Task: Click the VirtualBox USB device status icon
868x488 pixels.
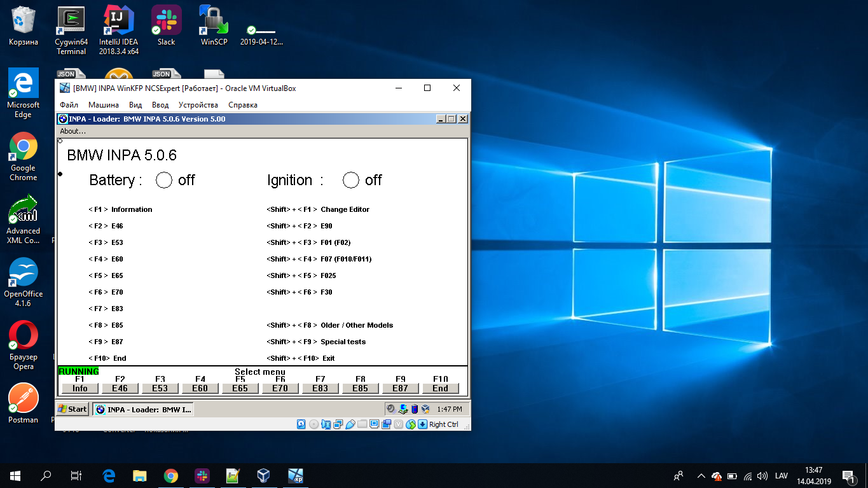Action: [350, 424]
